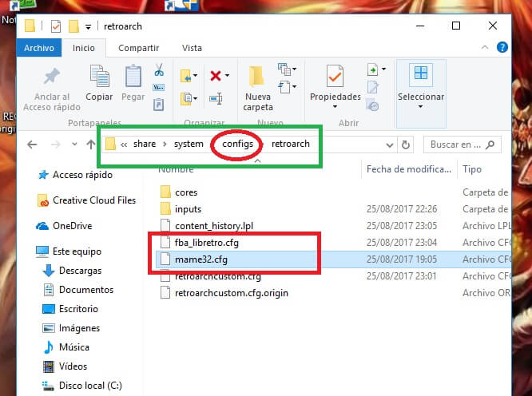The width and height of the screenshot is (532, 396).
Task: Select mame32.cfg file
Action: coord(201,259)
